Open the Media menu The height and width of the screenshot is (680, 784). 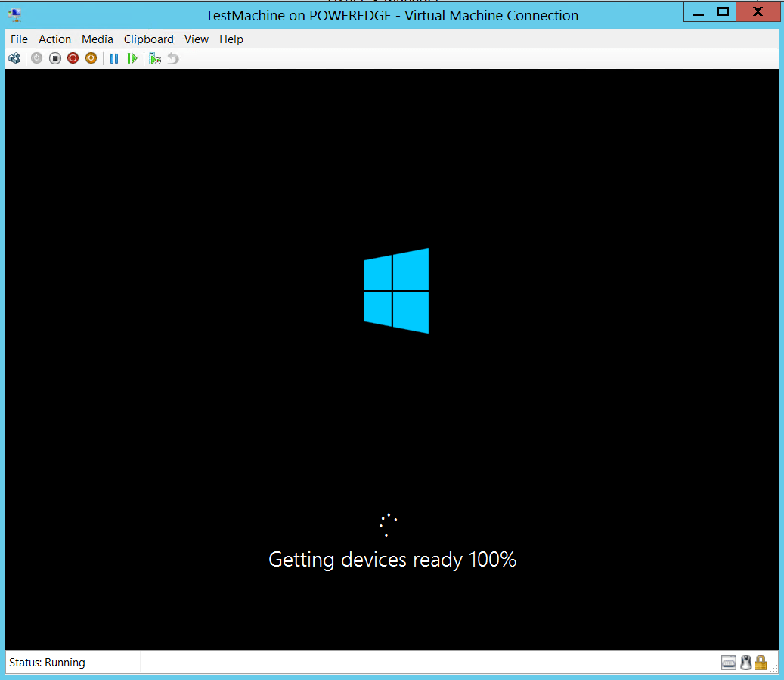pyautogui.click(x=98, y=39)
